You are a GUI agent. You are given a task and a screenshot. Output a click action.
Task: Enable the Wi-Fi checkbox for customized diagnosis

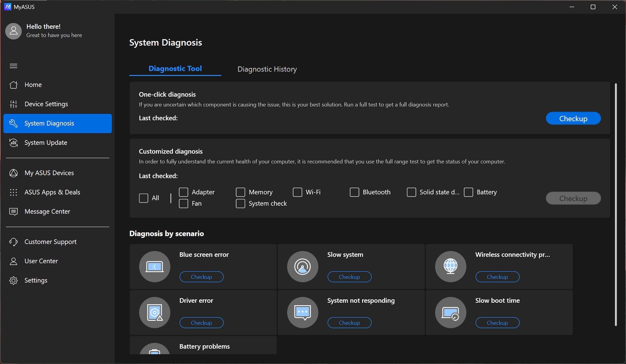(297, 192)
